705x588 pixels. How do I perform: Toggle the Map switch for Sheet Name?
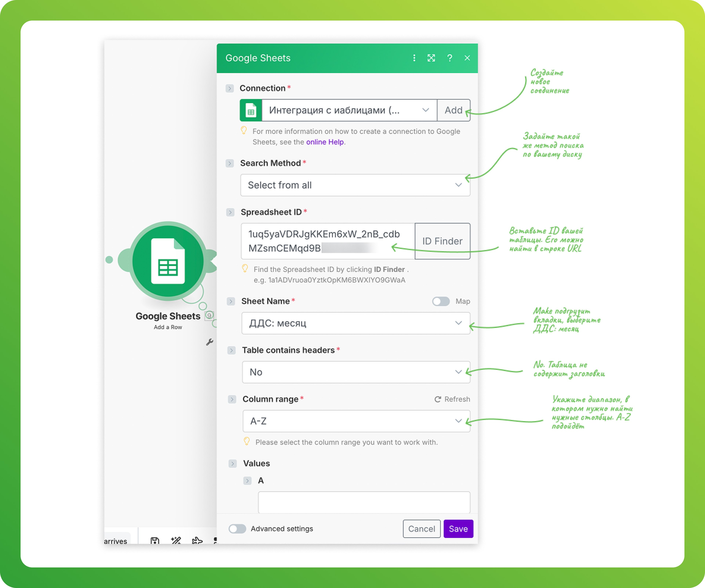441,301
